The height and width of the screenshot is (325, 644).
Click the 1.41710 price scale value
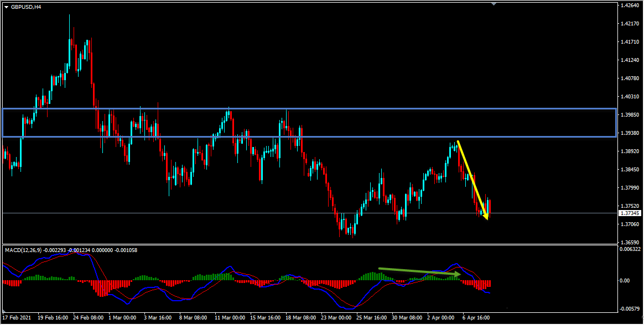point(630,42)
